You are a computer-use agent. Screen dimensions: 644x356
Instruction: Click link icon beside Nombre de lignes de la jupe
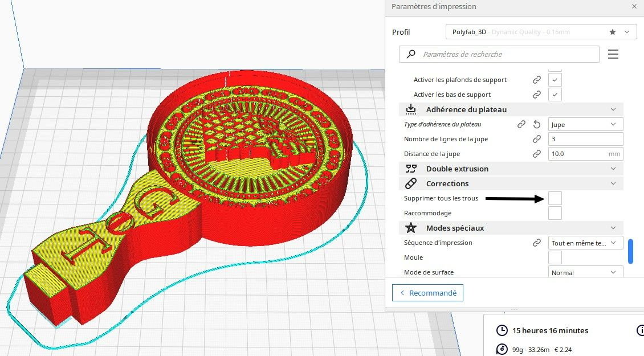tap(536, 139)
